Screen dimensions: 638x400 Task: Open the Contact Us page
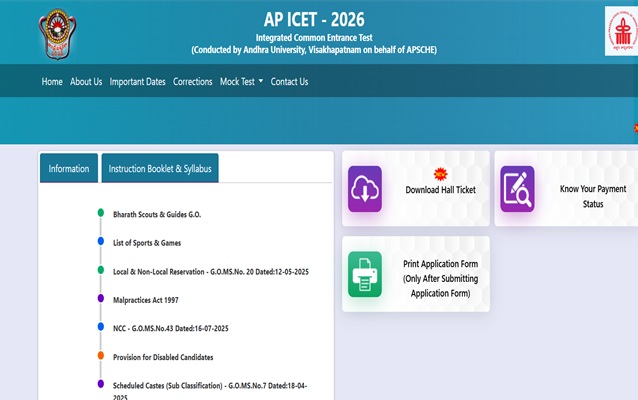coord(289,82)
